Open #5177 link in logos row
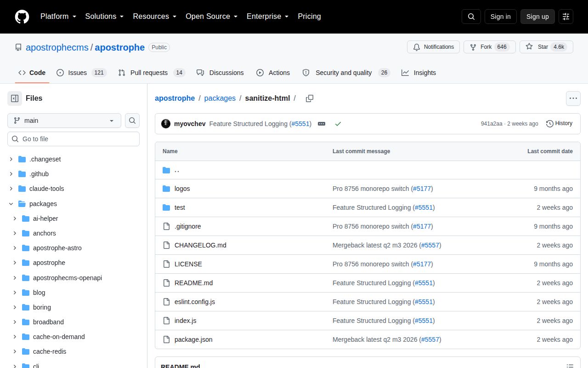Viewport: 588px width, 368px height. pos(422,189)
